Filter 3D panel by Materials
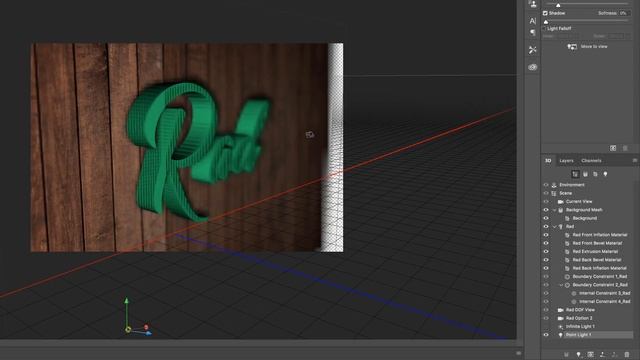 pos(595,174)
